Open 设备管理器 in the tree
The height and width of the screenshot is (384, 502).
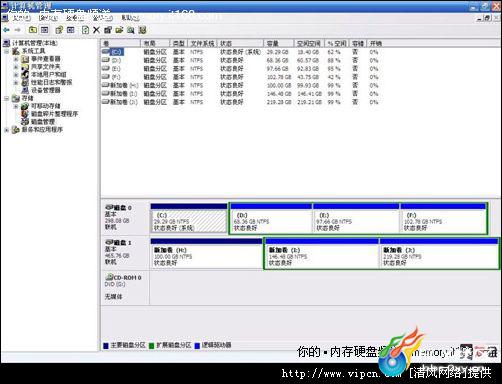[45, 90]
